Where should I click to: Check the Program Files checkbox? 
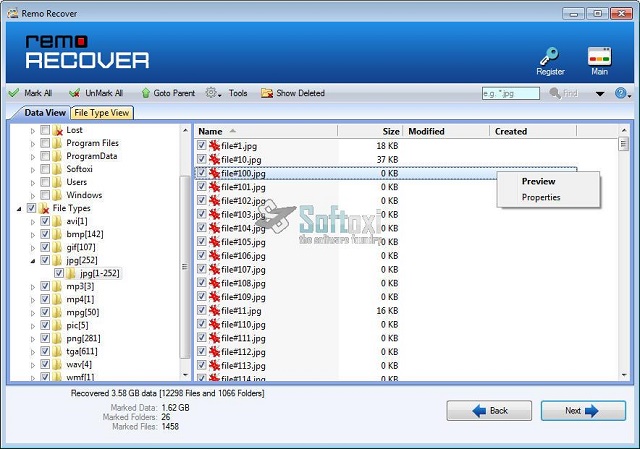tap(45, 143)
